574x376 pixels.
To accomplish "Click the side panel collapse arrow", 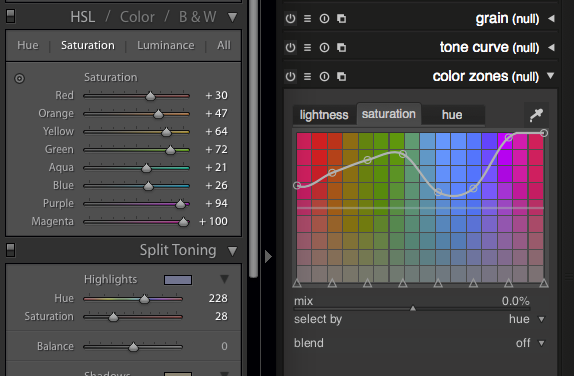I will [x=268, y=256].
